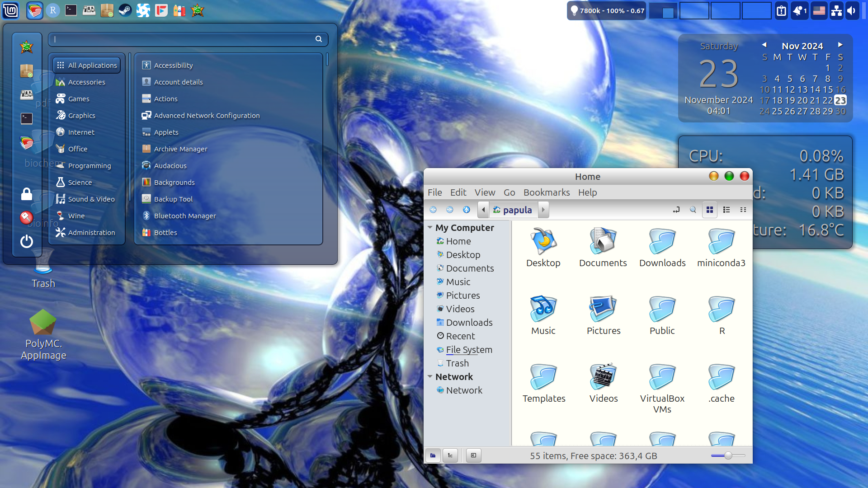Open the Help menu
Image resolution: width=868 pixels, height=488 pixels.
pyautogui.click(x=587, y=192)
